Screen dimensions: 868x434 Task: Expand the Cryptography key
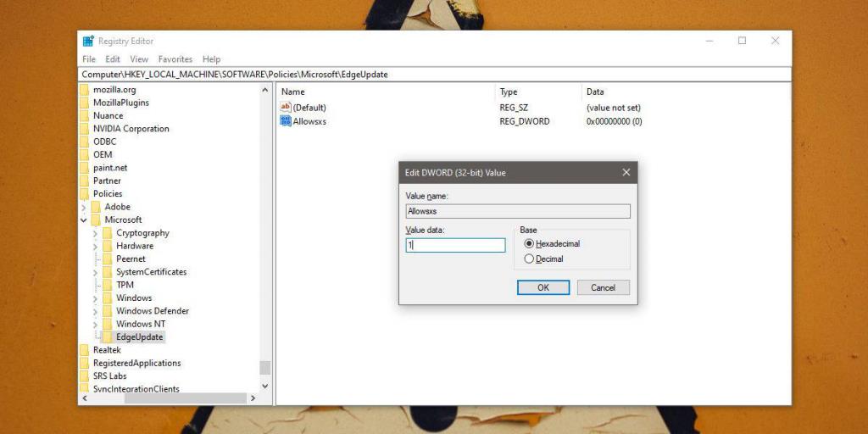click(x=95, y=233)
